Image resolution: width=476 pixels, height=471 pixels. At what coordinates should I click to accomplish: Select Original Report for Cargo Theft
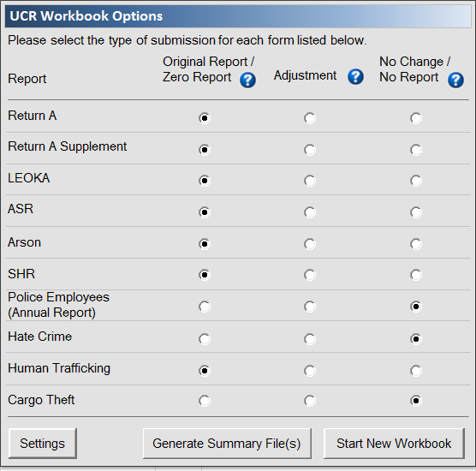pos(205,401)
